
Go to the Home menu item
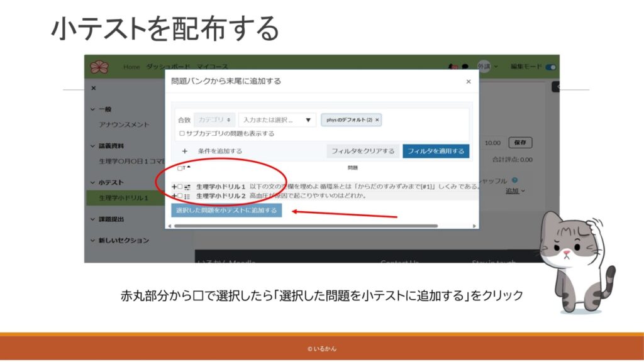pyautogui.click(x=131, y=67)
